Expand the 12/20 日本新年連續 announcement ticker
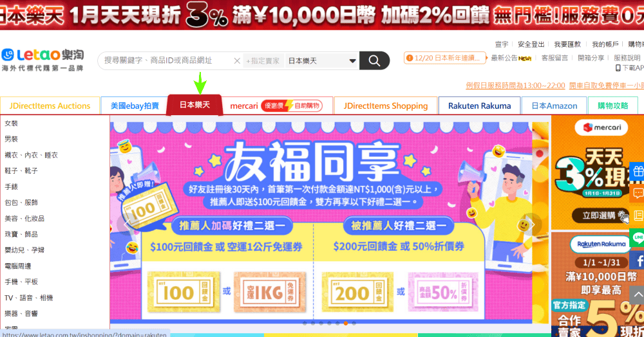This screenshot has width=644, height=337. tap(445, 58)
